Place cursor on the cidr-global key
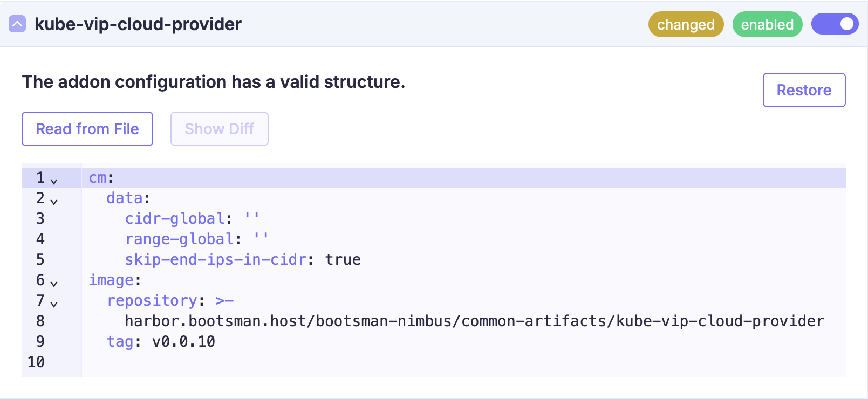 (175, 218)
